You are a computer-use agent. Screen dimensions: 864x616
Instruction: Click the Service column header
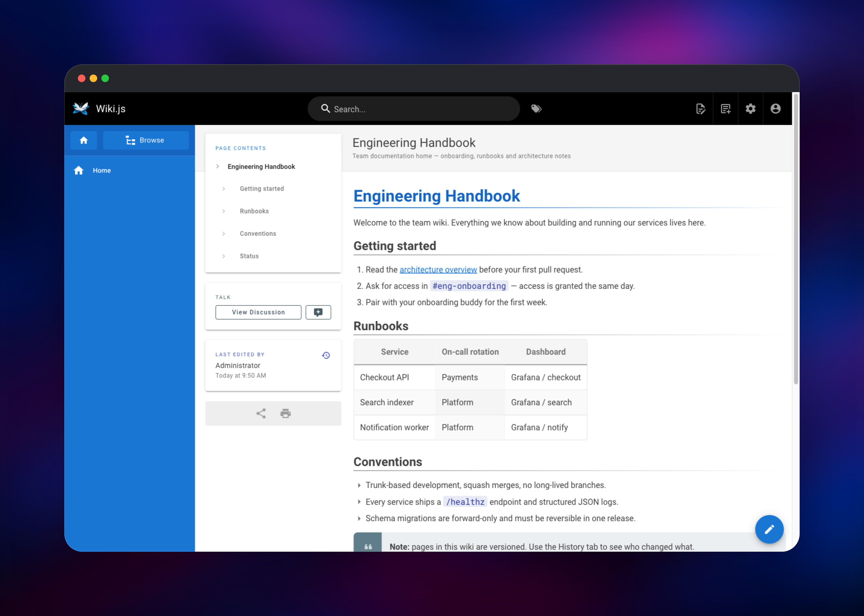point(394,352)
